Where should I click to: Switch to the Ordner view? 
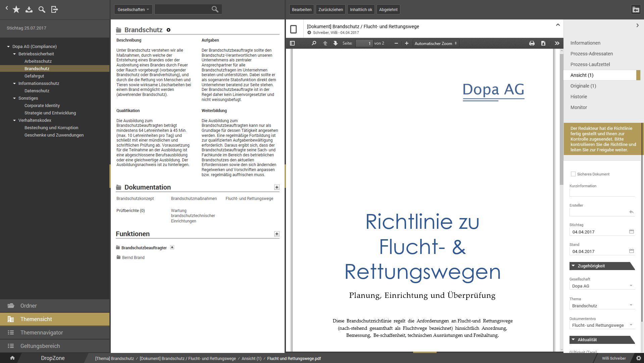55,306
